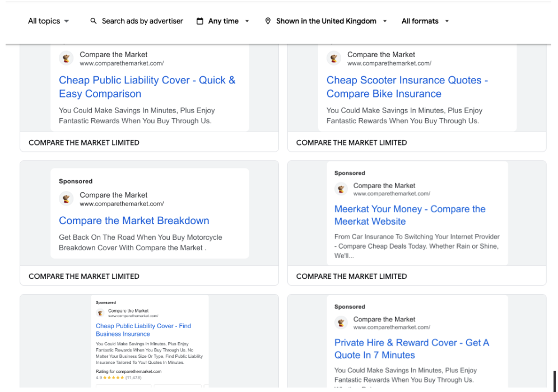Click COMPARE THE MARKET LIMITED under Scooter ad

click(x=352, y=143)
